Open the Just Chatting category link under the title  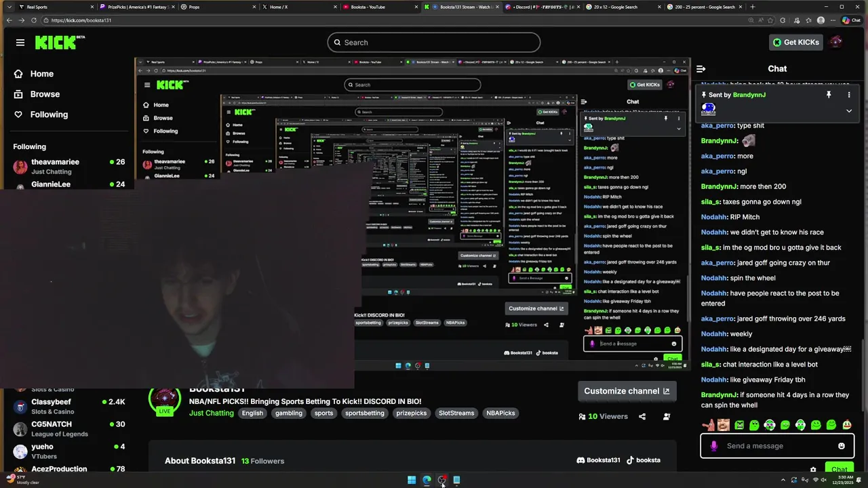(211, 413)
